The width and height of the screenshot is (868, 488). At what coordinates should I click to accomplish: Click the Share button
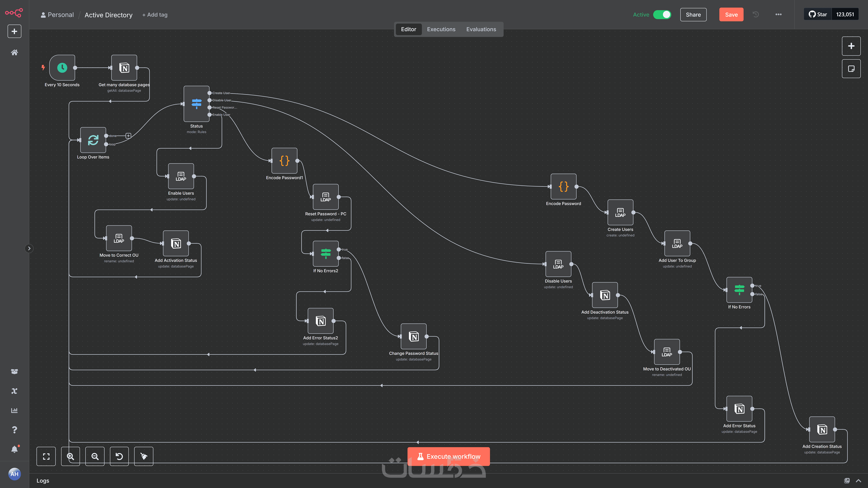(693, 15)
